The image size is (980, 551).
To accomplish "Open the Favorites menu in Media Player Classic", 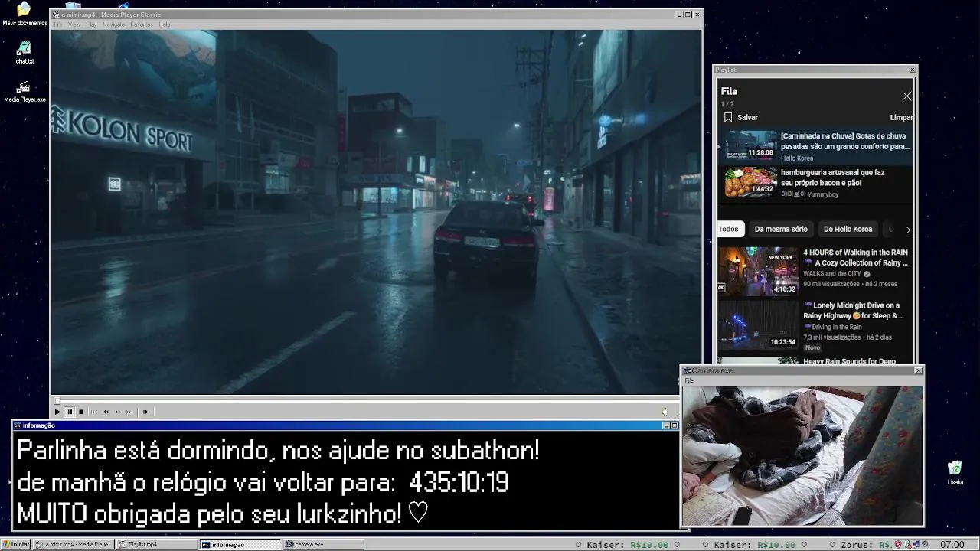I will 141,24.
